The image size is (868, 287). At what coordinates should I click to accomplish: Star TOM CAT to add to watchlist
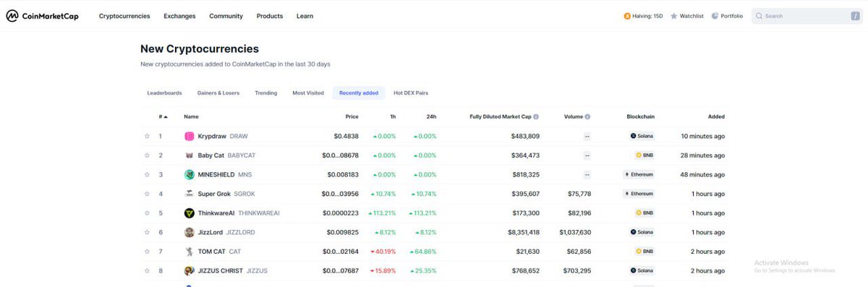point(147,252)
